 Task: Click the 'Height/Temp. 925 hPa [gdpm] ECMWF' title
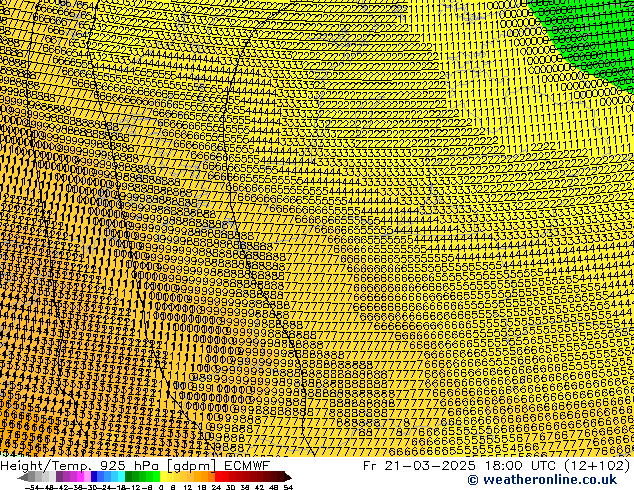point(135,466)
